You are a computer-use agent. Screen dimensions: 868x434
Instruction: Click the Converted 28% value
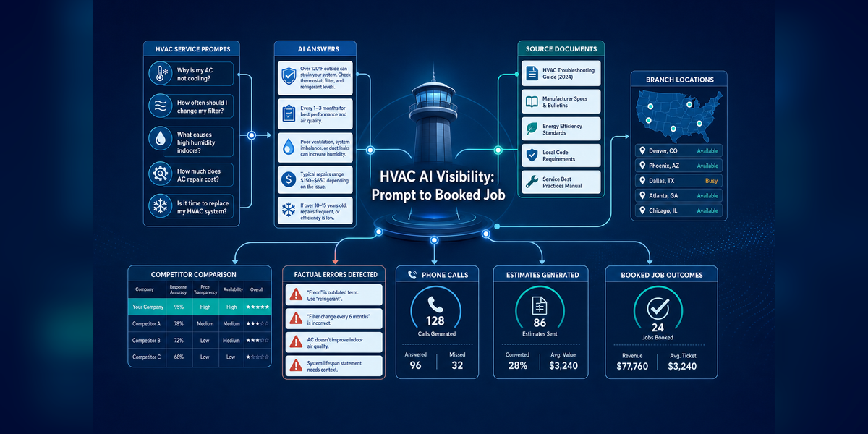coord(518,365)
